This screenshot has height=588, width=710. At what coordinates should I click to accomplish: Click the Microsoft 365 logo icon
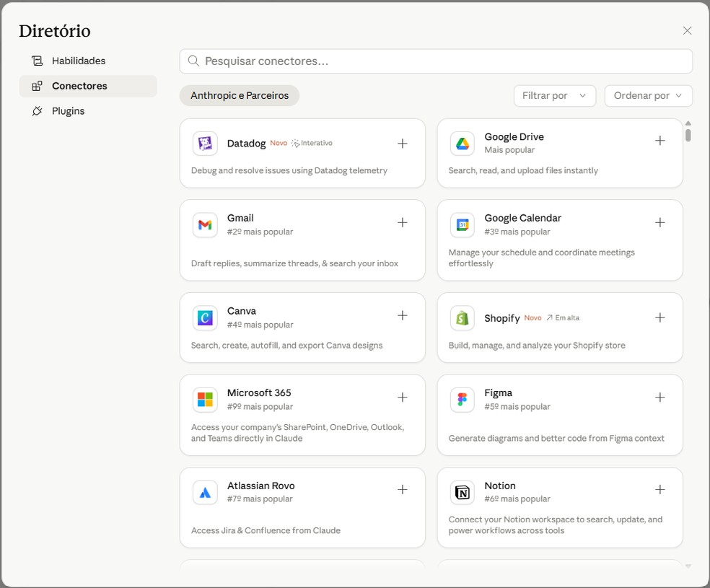[205, 400]
